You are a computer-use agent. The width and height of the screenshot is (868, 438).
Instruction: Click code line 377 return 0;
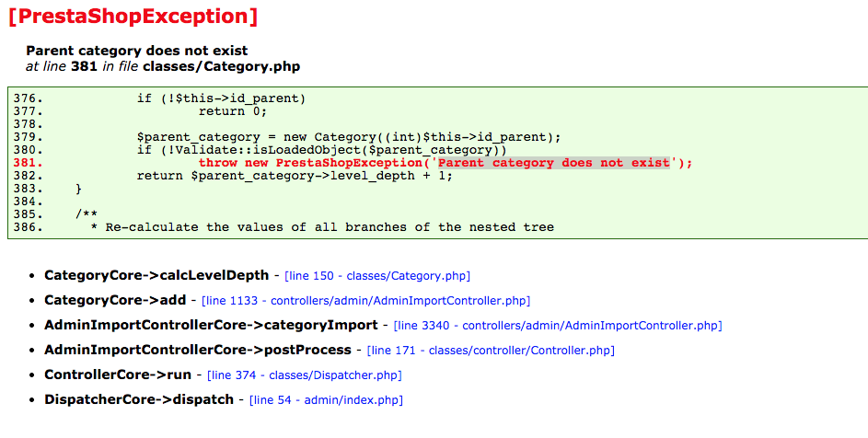pyautogui.click(x=233, y=111)
